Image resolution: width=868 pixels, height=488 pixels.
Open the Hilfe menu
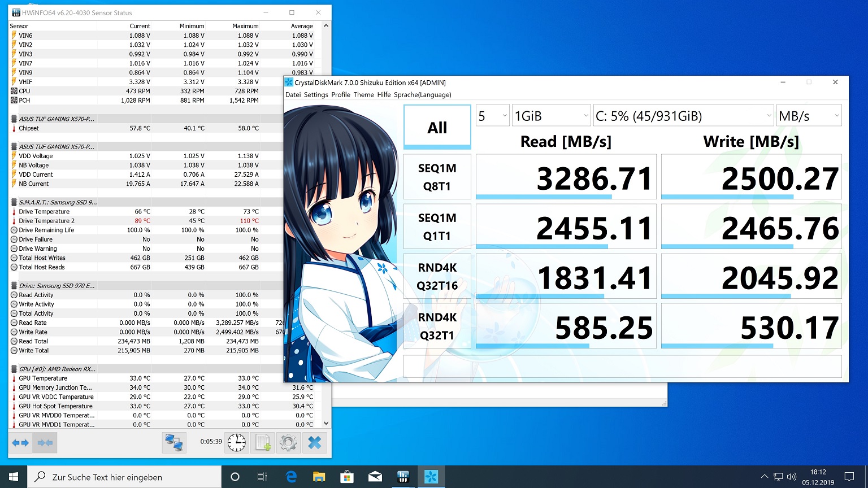point(384,95)
